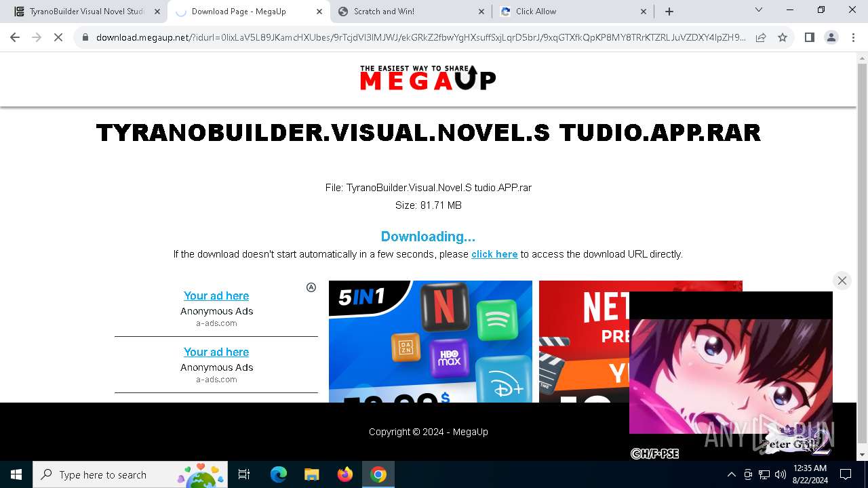The height and width of the screenshot is (488, 868).
Task: Open the second 'Your ad here' link
Action: [216, 352]
